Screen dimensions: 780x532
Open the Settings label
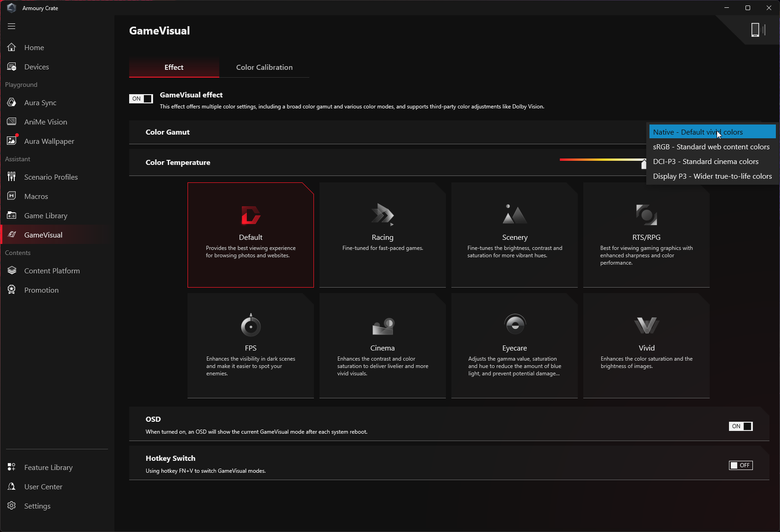(38, 506)
